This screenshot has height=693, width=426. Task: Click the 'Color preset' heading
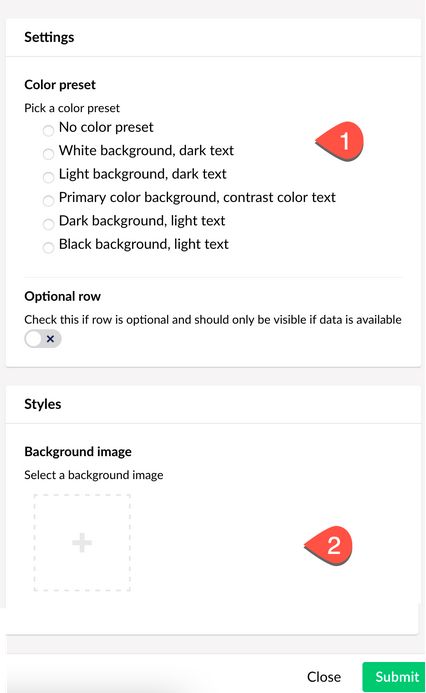tap(60, 84)
